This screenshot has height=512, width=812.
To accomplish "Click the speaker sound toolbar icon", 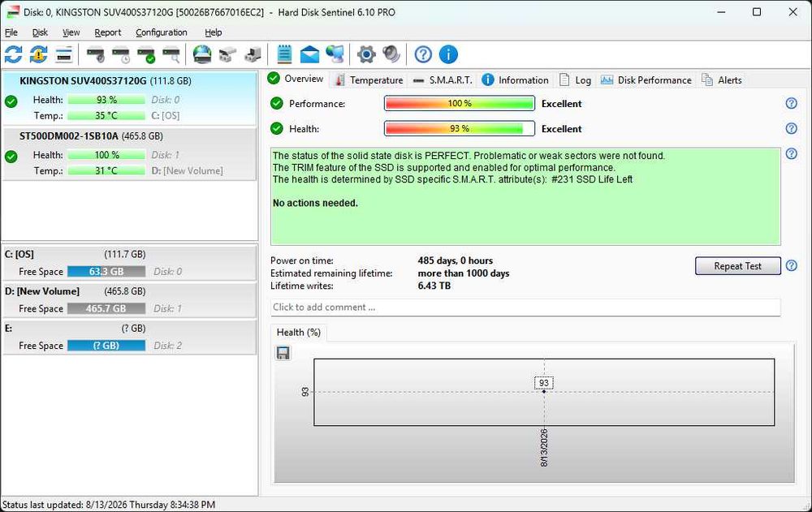I will [391, 54].
